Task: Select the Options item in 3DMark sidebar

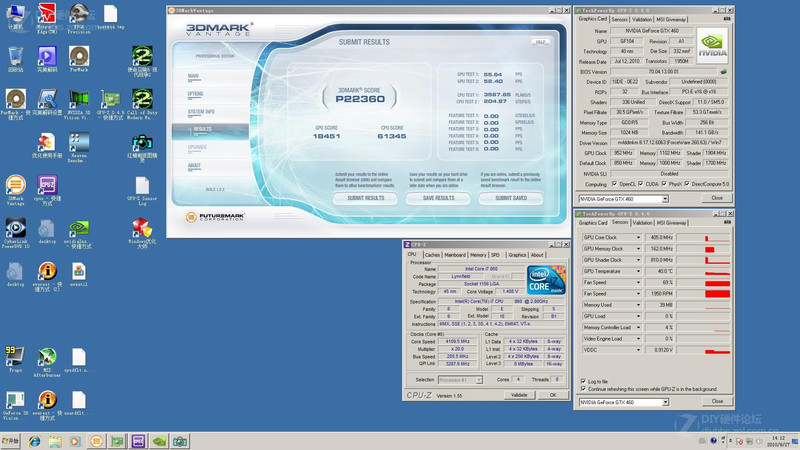Action: [195, 94]
